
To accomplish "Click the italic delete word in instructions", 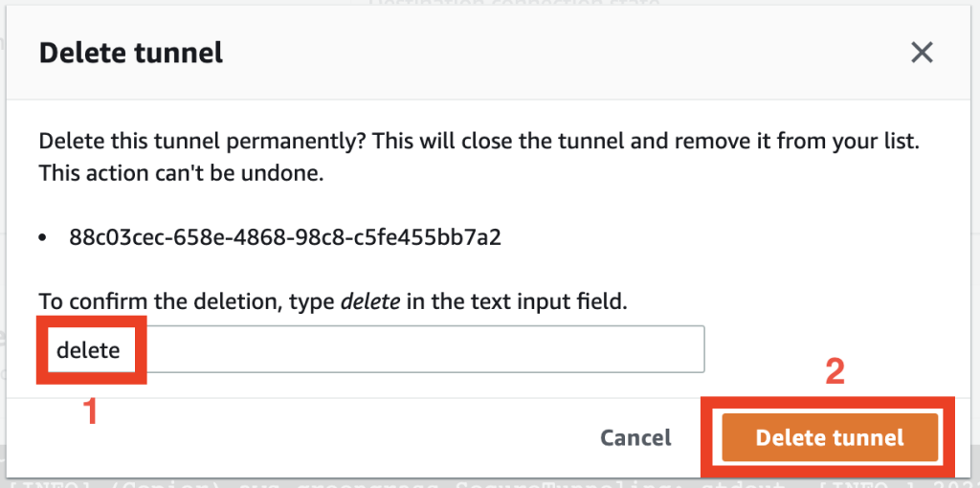I will coord(370,303).
